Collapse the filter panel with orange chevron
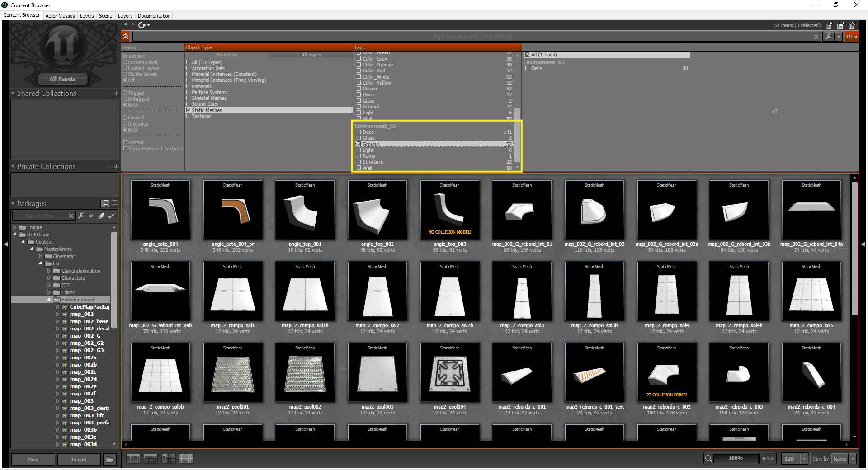Image resolution: width=868 pixels, height=470 pixels. 125,37
